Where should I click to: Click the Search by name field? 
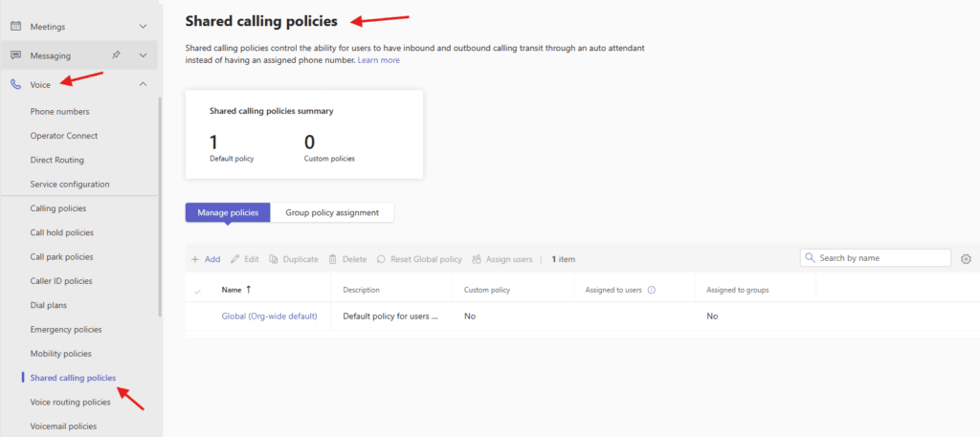click(880, 258)
